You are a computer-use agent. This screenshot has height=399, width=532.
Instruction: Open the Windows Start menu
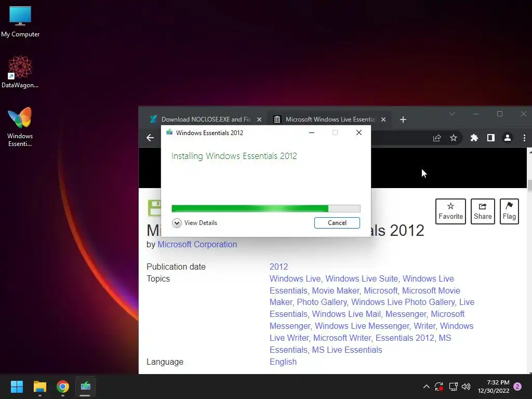pos(17,387)
